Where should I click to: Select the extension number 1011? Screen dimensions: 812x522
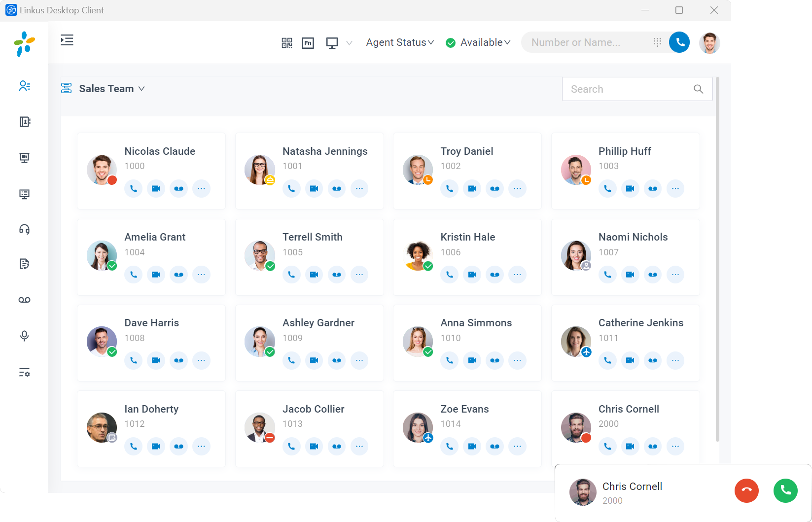click(x=608, y=338)
